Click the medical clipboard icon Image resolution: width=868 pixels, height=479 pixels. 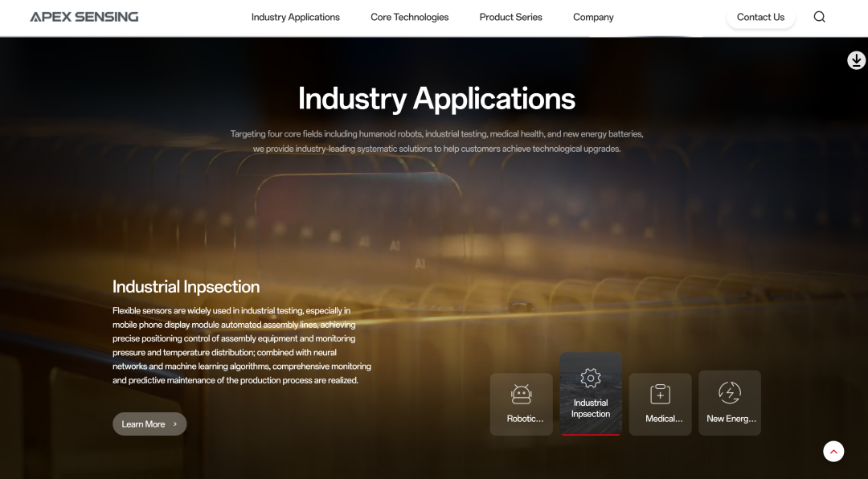point(660,394)
